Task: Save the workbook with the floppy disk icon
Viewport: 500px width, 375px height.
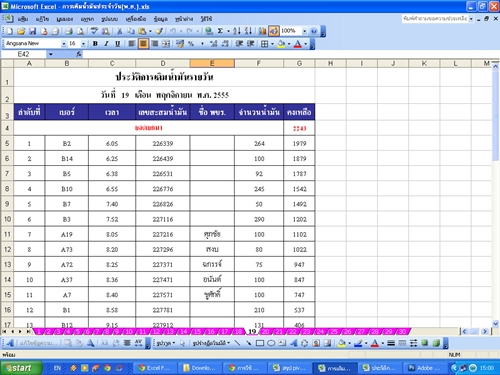Action: [x=32, y=31]
